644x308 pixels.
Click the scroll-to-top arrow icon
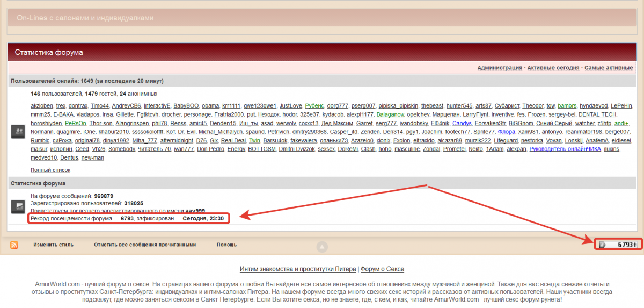pyautogui.click(x=321, y=247)
